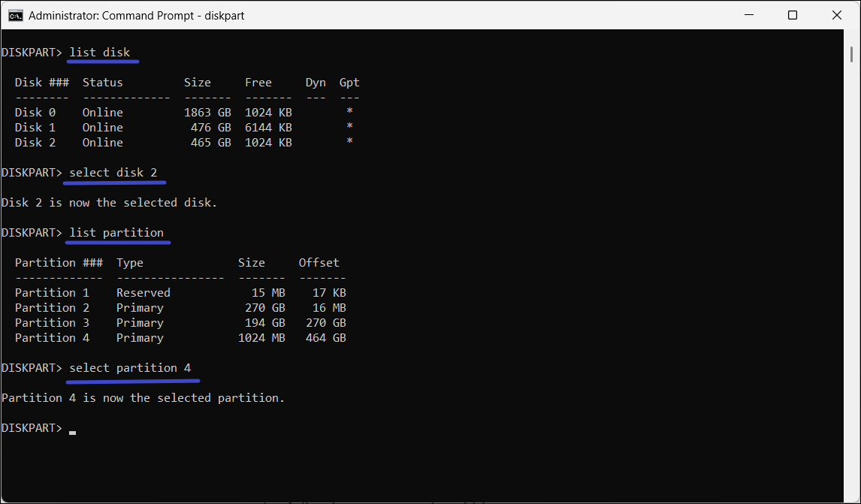Click the Gpt column header
The width and height of the screenshot is (861, 504).
click(x=349, y=83)
